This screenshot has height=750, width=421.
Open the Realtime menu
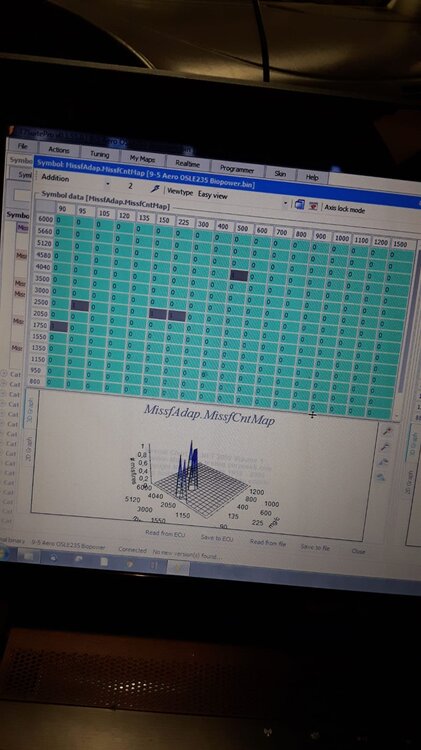[x=187, y=163]
